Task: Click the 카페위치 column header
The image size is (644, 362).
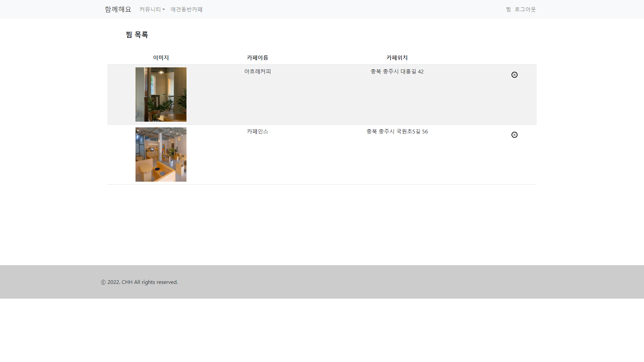Action: pos(397,58)
